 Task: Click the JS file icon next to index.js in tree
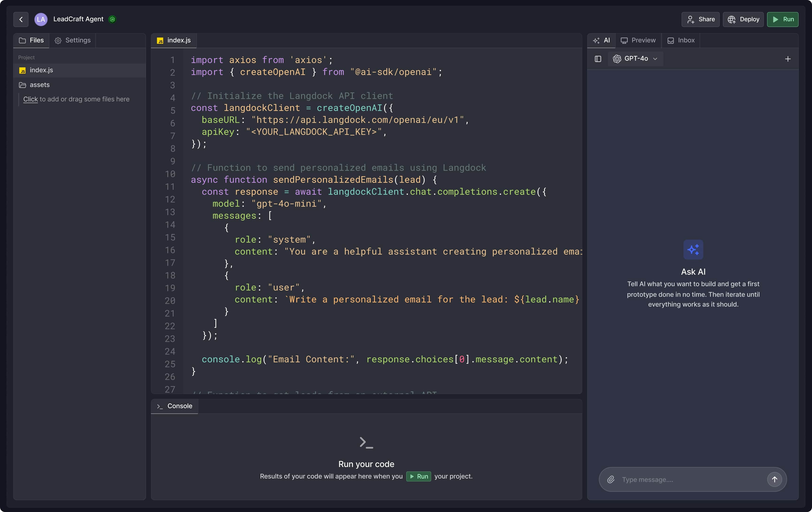pyautogui.click(x=23, y=70)
